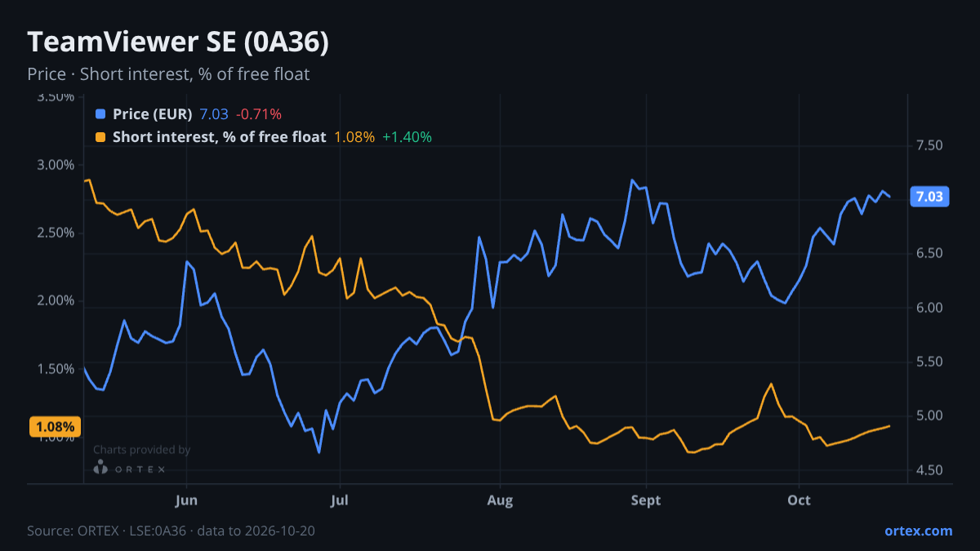
Task: Open the ortex.com link
Action: point(919,531)
